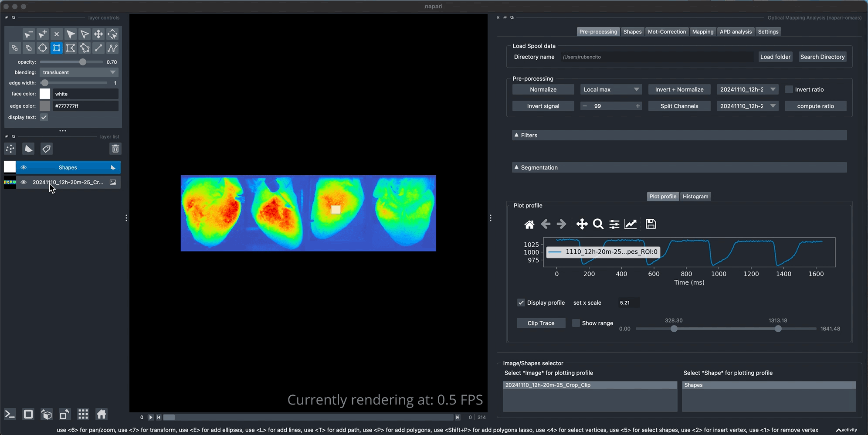Viewport: 868px width, 435px height.
Task: Reset viewer with home icon
Action: [x=102, y=414]
